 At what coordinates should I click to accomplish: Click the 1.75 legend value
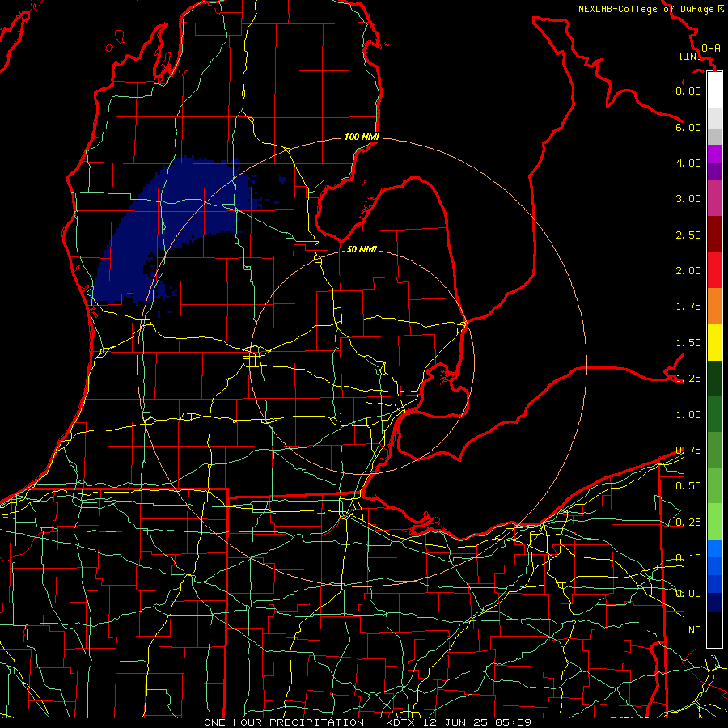pyautogui.click(x=688, y=307)
